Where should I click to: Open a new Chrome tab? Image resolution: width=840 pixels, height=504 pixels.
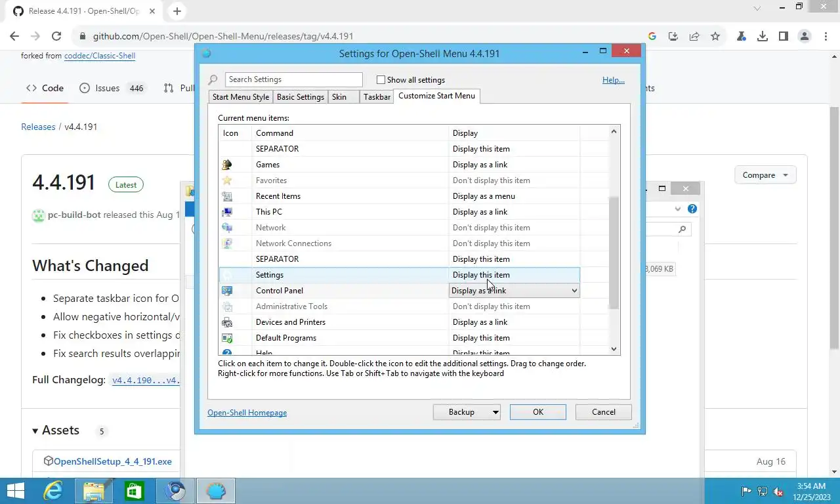point(177,11)
